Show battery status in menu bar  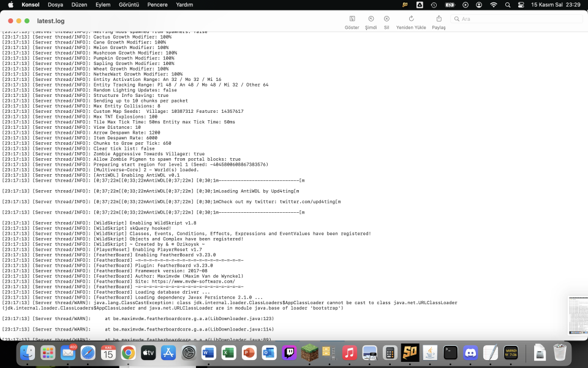click(450, 5)
